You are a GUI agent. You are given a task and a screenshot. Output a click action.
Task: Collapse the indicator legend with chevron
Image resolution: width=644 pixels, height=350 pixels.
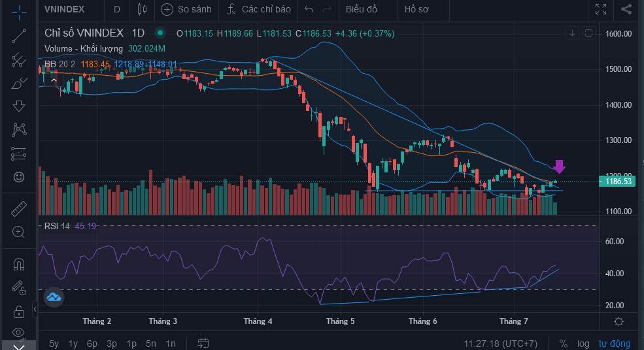(54, 80)
